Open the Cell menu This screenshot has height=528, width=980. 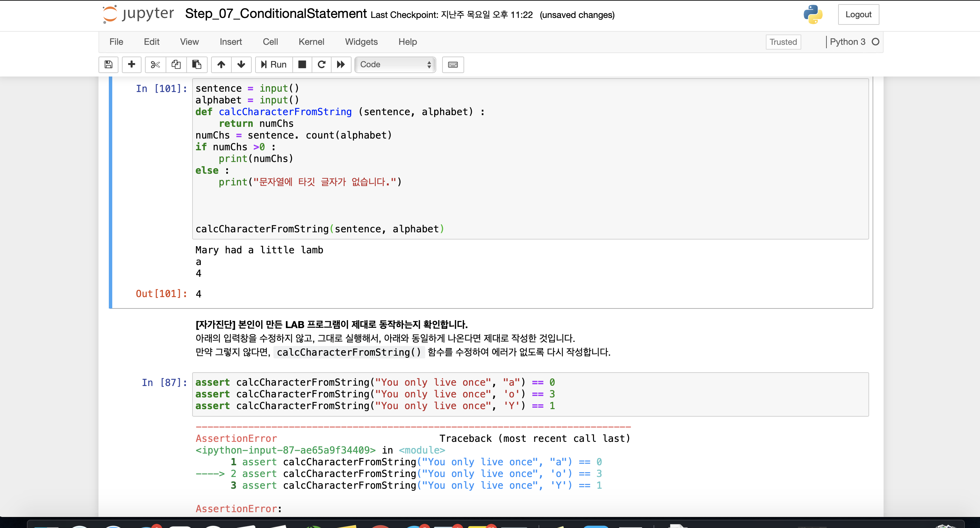pyautogui.click(x=270, y=42)
